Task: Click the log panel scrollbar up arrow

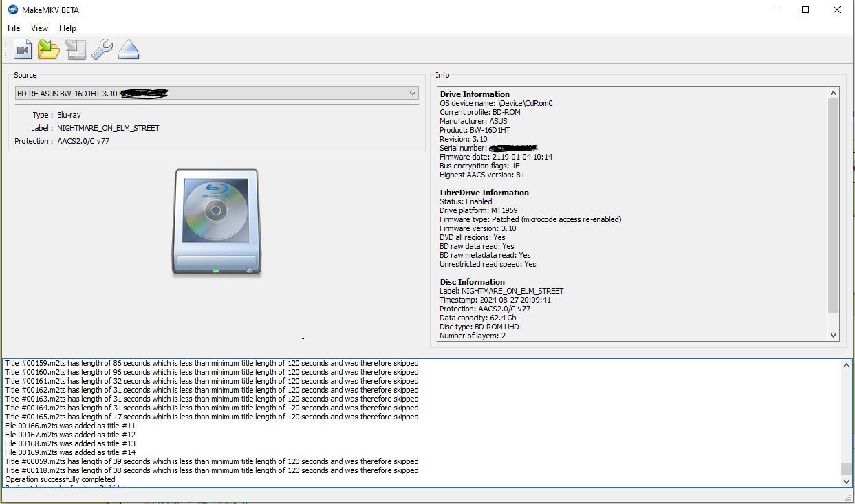Action: tap(846, 365)
